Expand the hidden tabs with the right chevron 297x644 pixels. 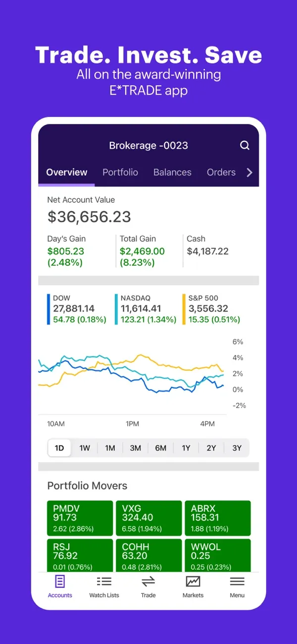pos(249,173)
